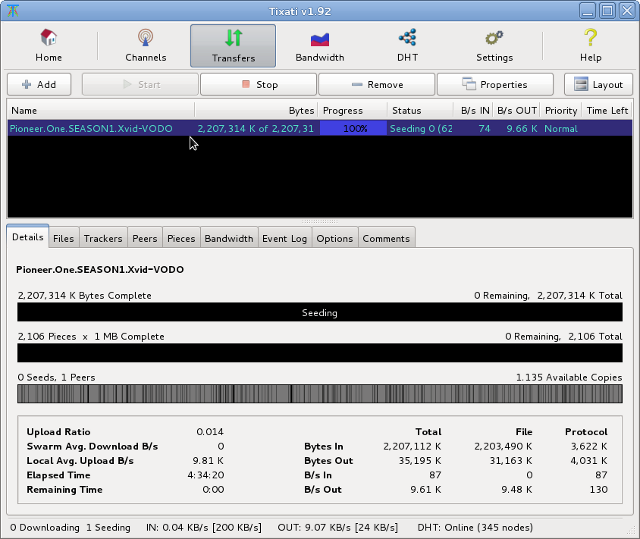Sort by the Status column header
The image size is (640, 539).
point(420,111)
